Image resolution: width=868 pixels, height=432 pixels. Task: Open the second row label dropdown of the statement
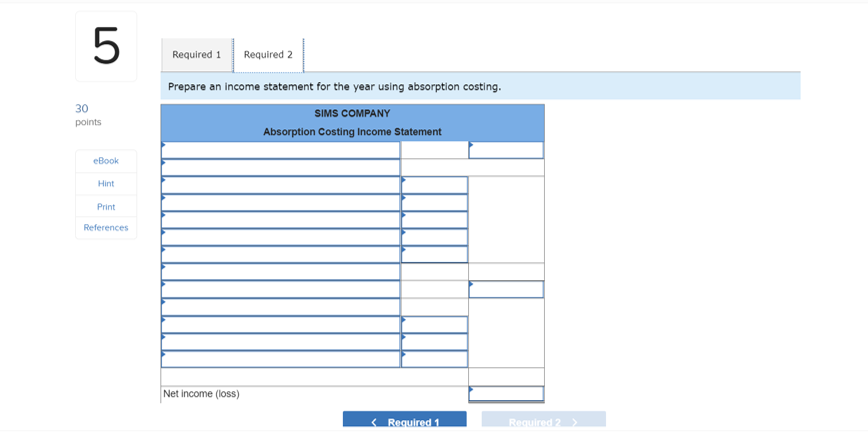(281, 167)
